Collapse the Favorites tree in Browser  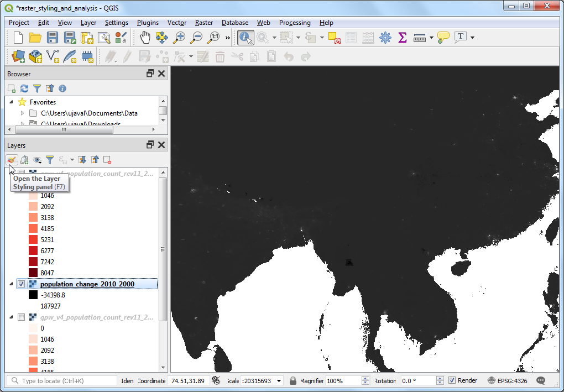click(12, 102)
